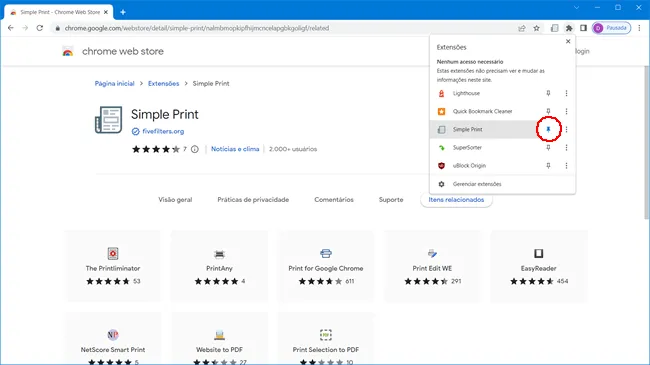Open the NetScore Smart Print card
Screen dimensions: 650x365
pos(113,339)
